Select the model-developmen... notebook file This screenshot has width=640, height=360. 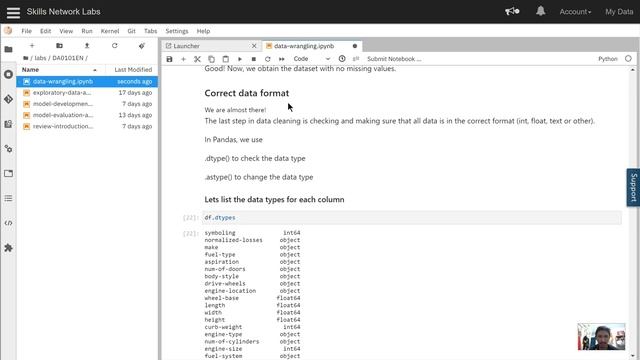point(87,104)
